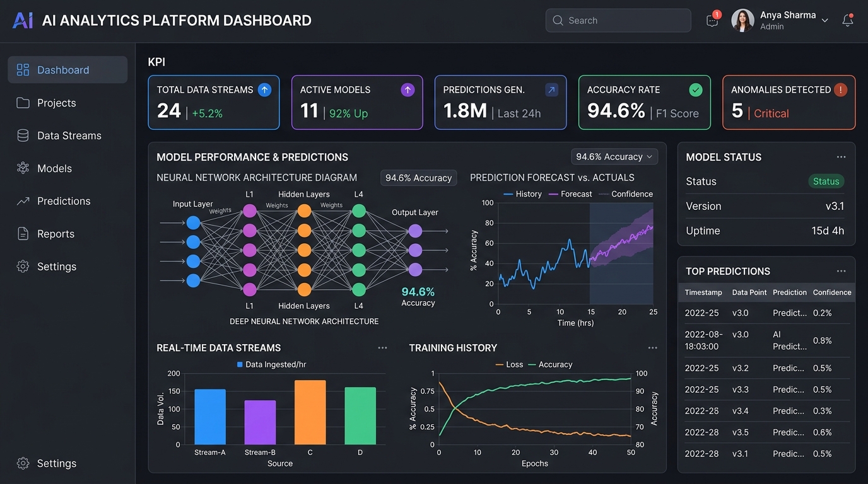The height and width of the screenshot is (484, 868).
Task: Click the AI logo in the header
Action: [x=23, y=20]
